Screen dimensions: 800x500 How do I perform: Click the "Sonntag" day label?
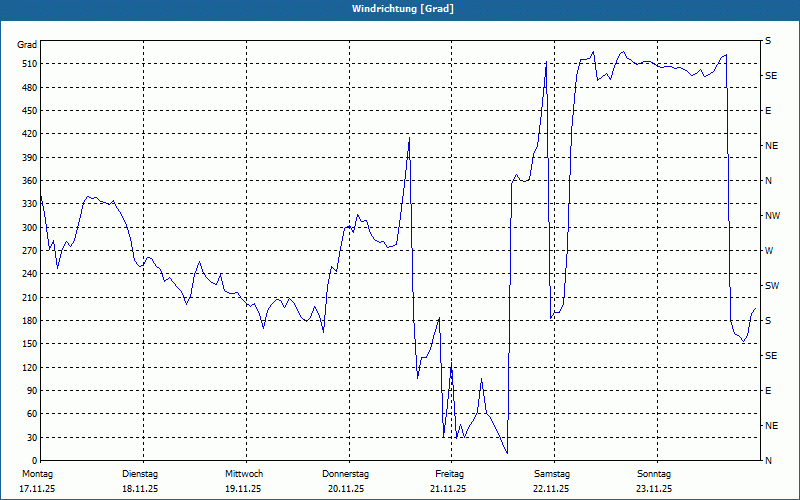[654, 474]
